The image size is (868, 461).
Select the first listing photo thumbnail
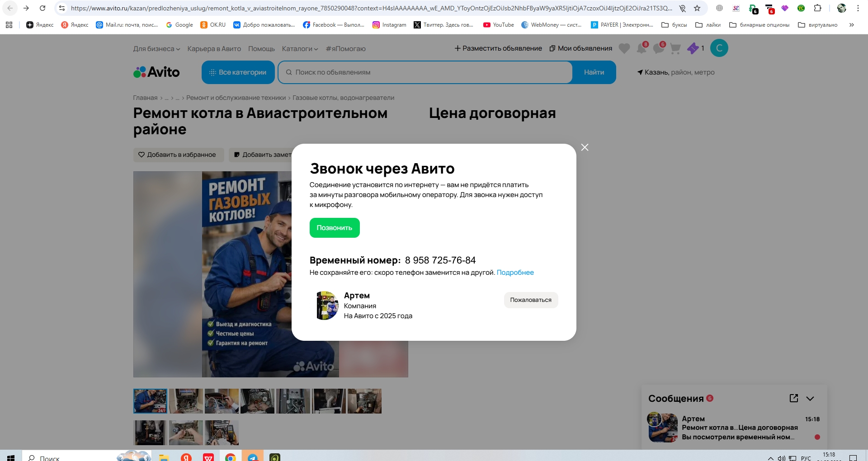(150, 401)
